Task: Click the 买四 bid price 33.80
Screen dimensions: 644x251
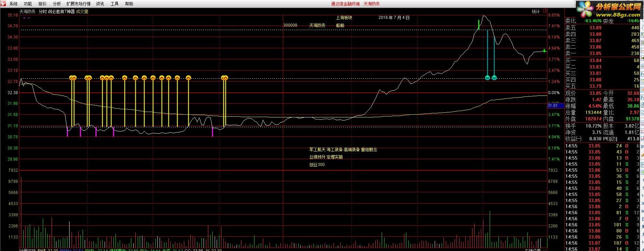Action: click(x=595, y=80)
